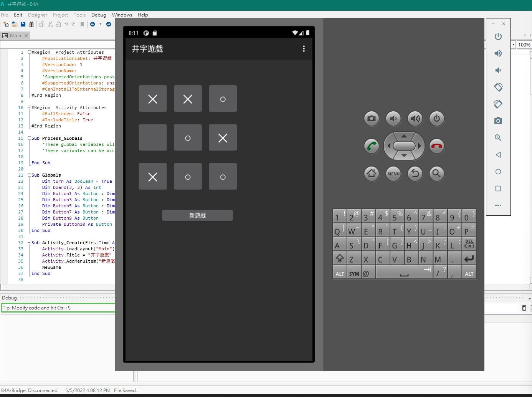Viewport: 532px width, 397px height.
Task: Click the triangle Back icon in emulator sidebar
Action: (x=498, y=155)
